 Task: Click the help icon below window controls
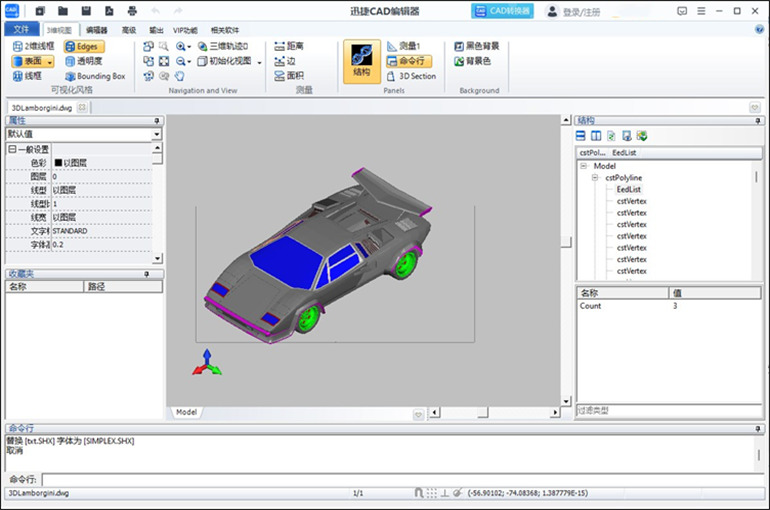click(x=759, y=29)
